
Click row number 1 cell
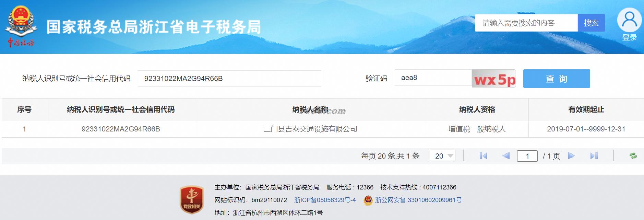coord(24,129)
